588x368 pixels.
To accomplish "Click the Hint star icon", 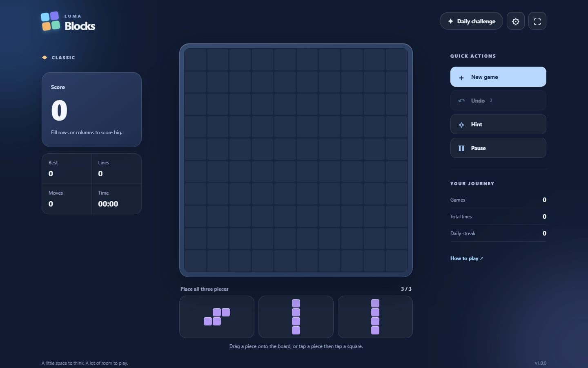I will click(461, 125).
